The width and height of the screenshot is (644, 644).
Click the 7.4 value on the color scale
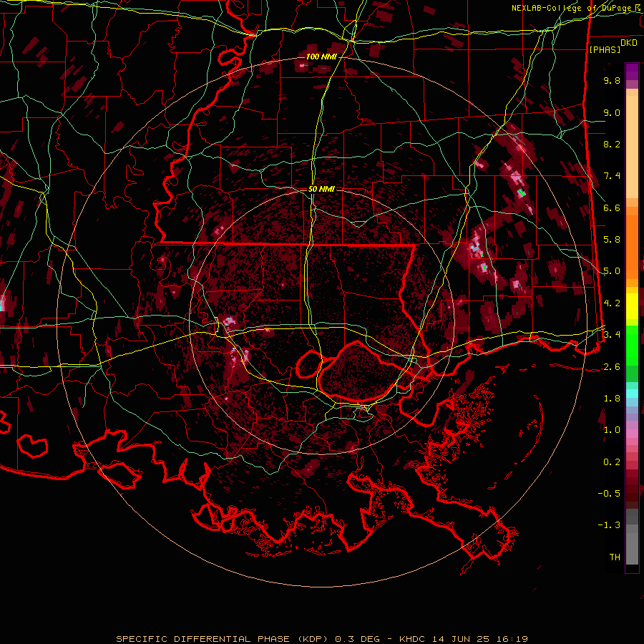[x=612, y=176]
